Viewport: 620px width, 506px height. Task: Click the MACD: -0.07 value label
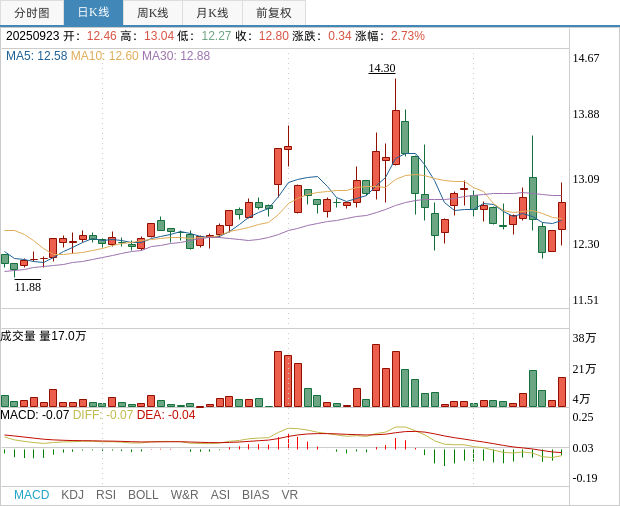(35, 415)
